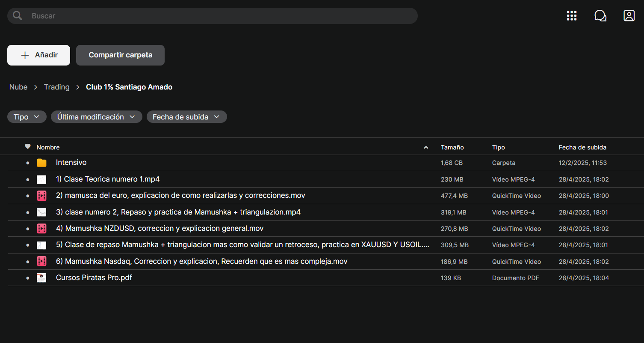
Task: Open the Intensivo folder name
Action: tap(71, 162)
